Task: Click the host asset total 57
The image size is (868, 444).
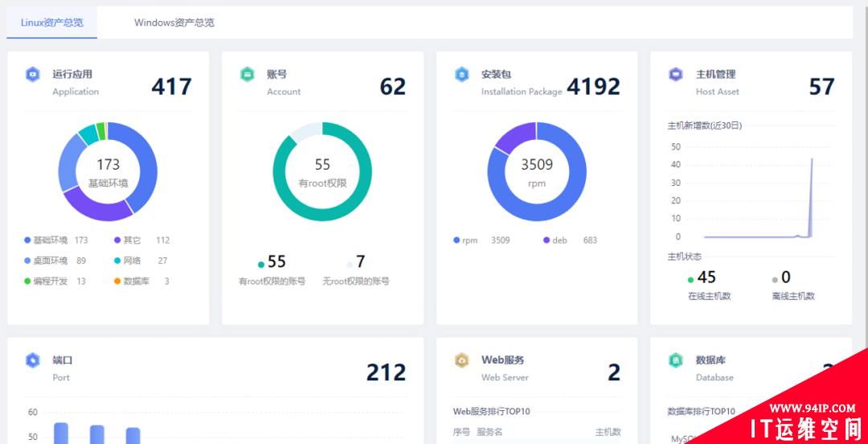Action: click(821, 87)
